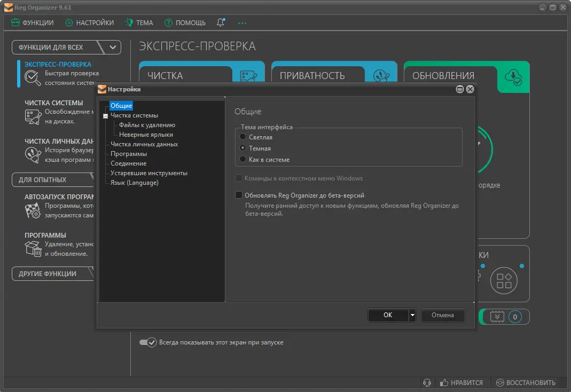Click the ЧИСТКА СИСТЕМЫ sidebar icon
The image size is (571, 392).
coord(33,117)
